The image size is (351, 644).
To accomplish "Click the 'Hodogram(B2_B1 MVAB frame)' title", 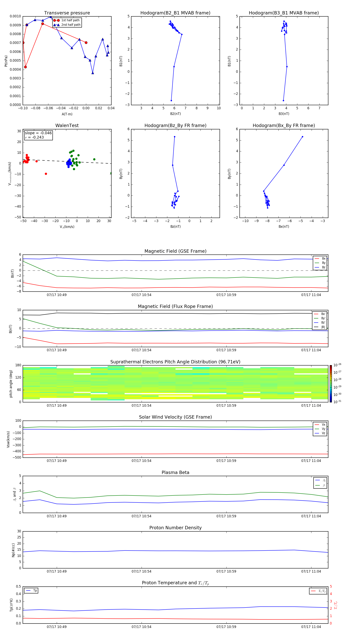I will (x=175, y=13).
